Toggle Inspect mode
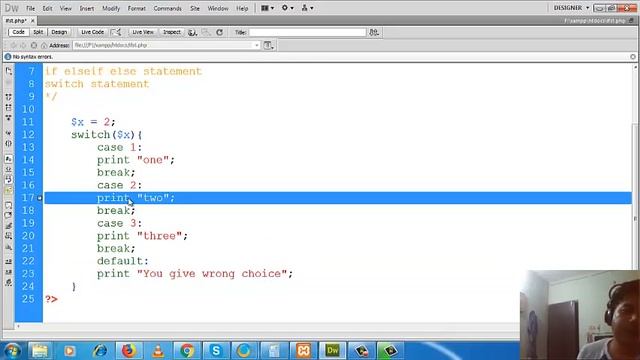 coord(172,32)
